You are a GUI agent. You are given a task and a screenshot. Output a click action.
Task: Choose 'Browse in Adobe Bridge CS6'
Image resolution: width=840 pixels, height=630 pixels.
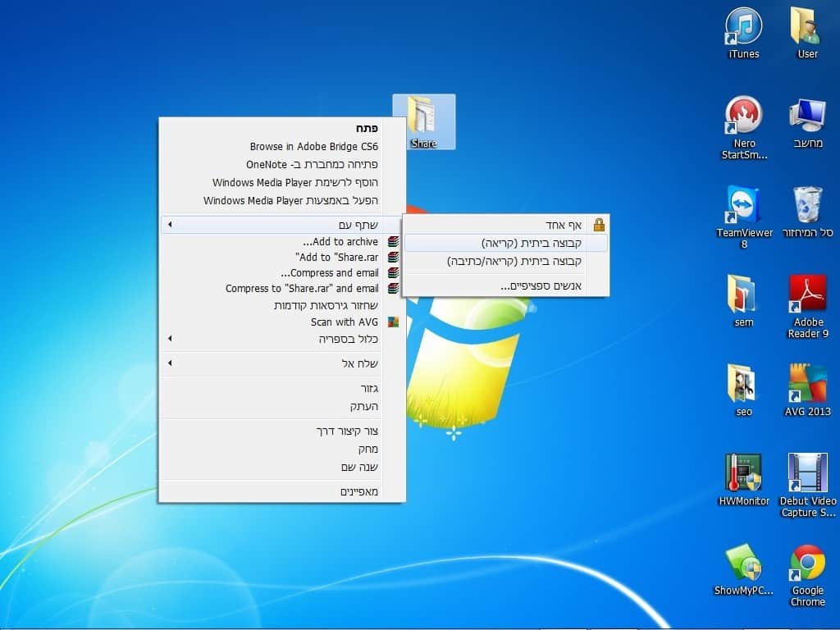[x=314, y=147]
